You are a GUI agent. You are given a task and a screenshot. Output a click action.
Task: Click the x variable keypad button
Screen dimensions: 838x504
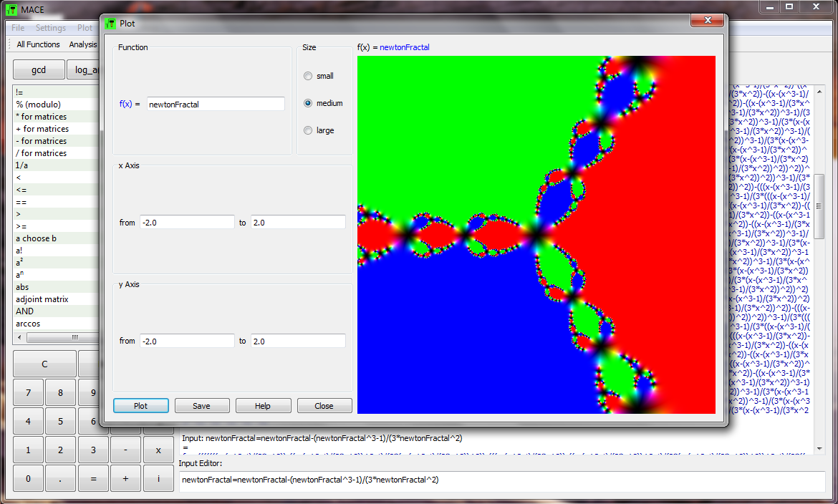(158, 450)
